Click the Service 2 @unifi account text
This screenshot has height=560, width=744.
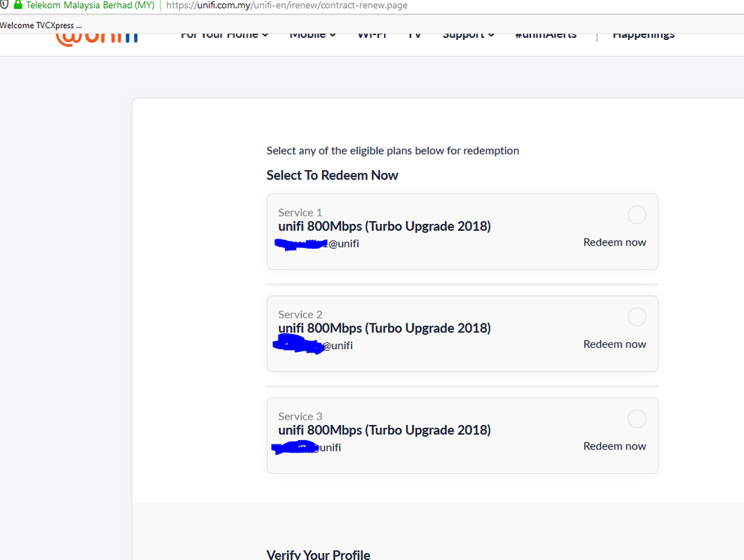[x=313, y=345]
